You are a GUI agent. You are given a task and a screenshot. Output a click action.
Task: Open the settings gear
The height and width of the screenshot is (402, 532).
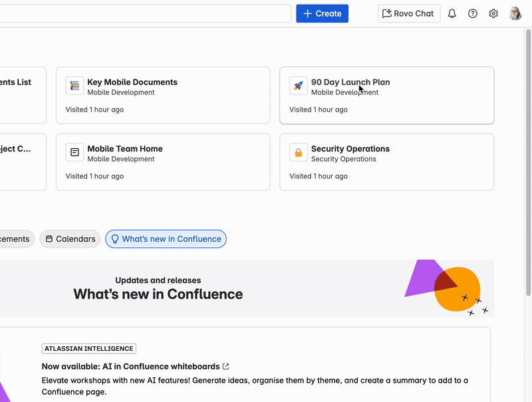(x=493, y=13)
